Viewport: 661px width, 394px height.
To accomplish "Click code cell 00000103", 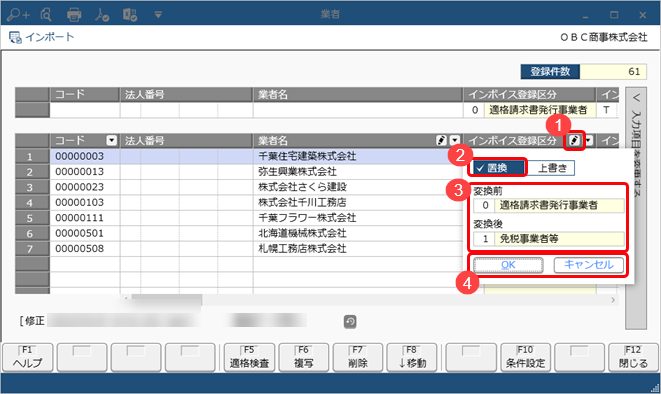I will tap(85, 203).
